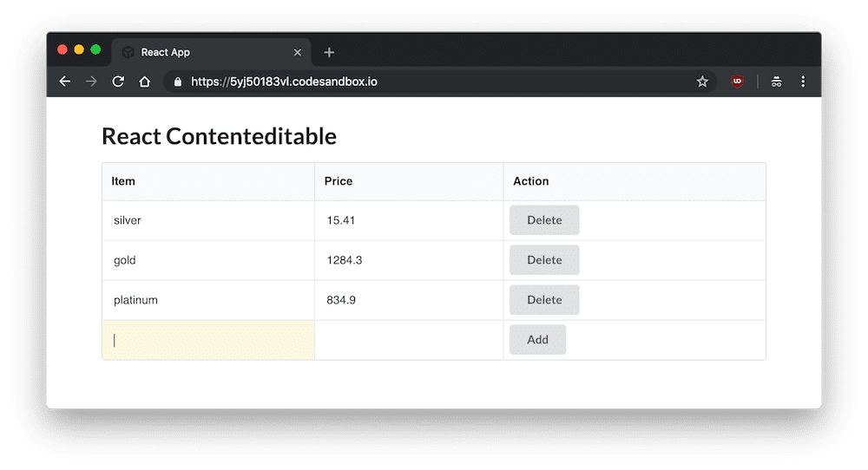Bookmark this page with the star
This screenshot has width=868, height=470.
tap(702, 82)
